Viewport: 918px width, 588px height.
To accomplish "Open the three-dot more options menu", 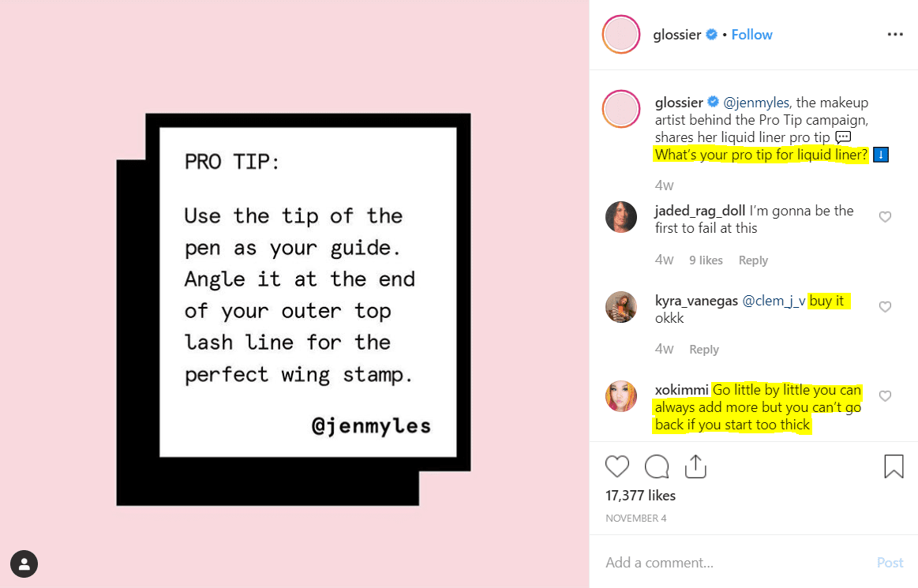I will tap(895, 35).
